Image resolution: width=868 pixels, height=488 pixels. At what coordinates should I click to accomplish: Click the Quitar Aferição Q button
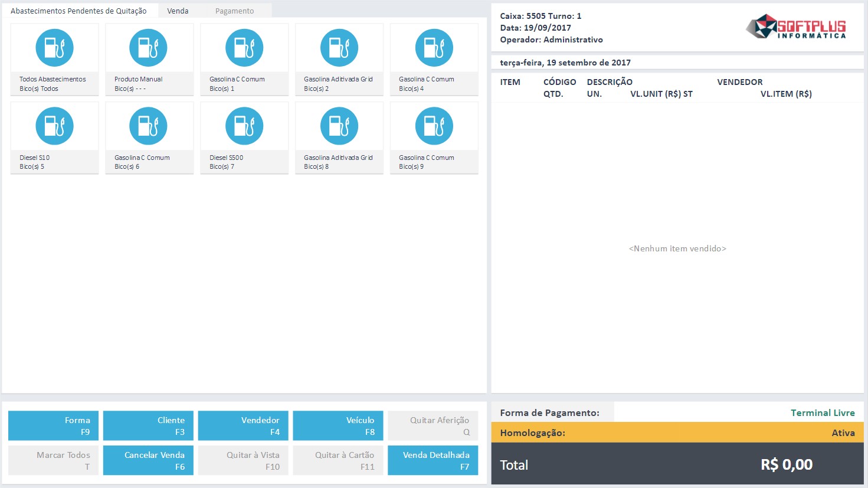(x=433, y=425)
